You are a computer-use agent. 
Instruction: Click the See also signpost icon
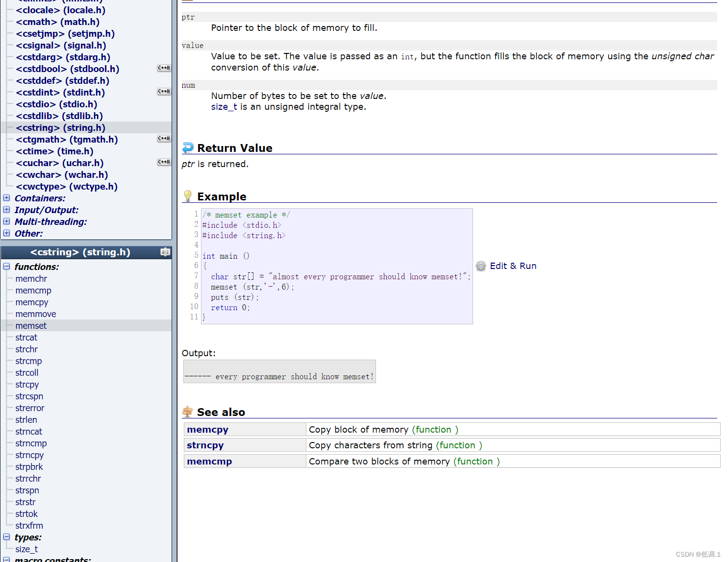187,412
